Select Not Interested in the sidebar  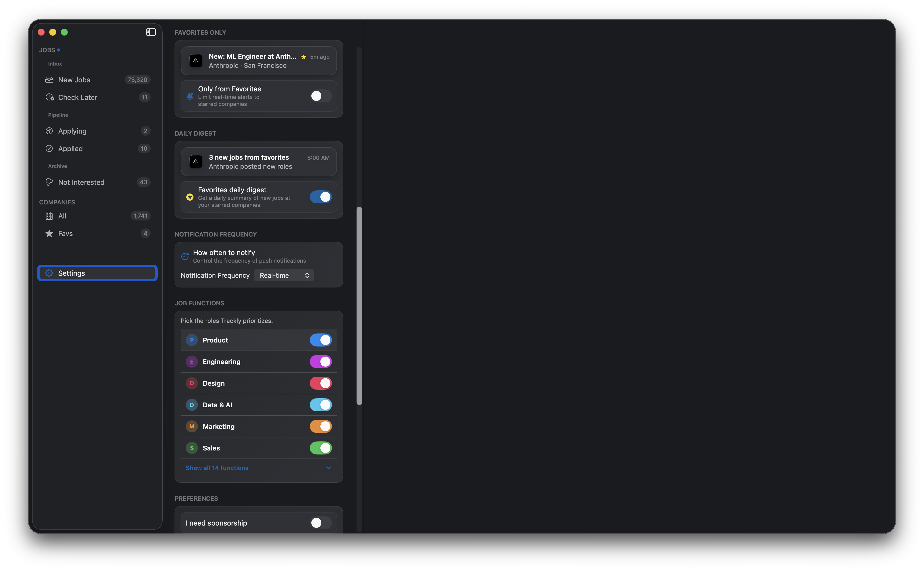coord(81,182)
